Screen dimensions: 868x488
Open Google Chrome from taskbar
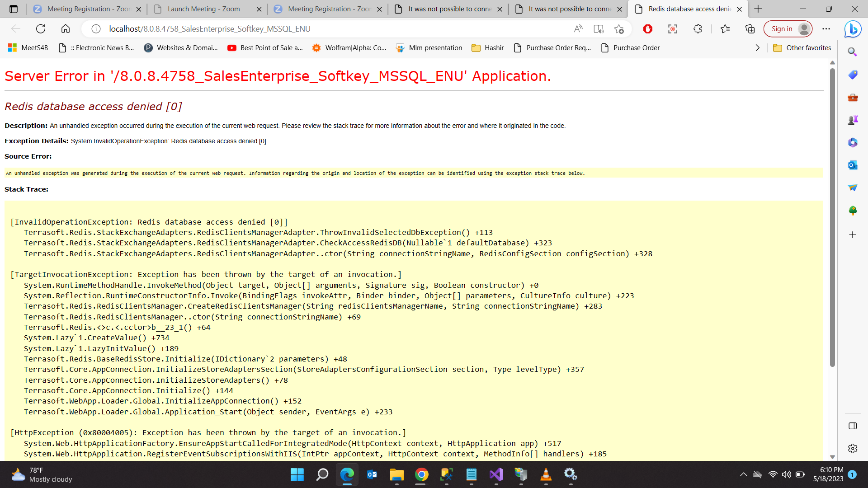(x=421, y=474)
